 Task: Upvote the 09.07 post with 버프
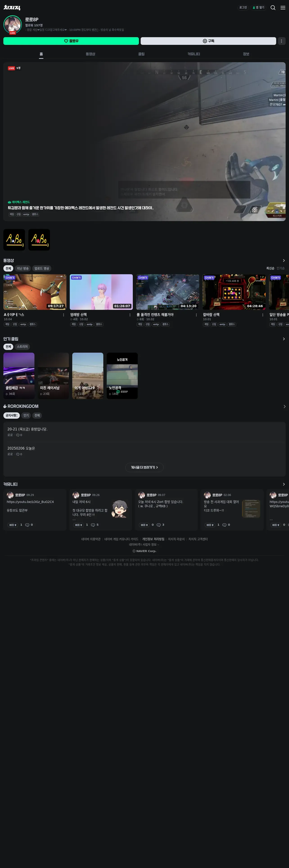click(144, 525)
